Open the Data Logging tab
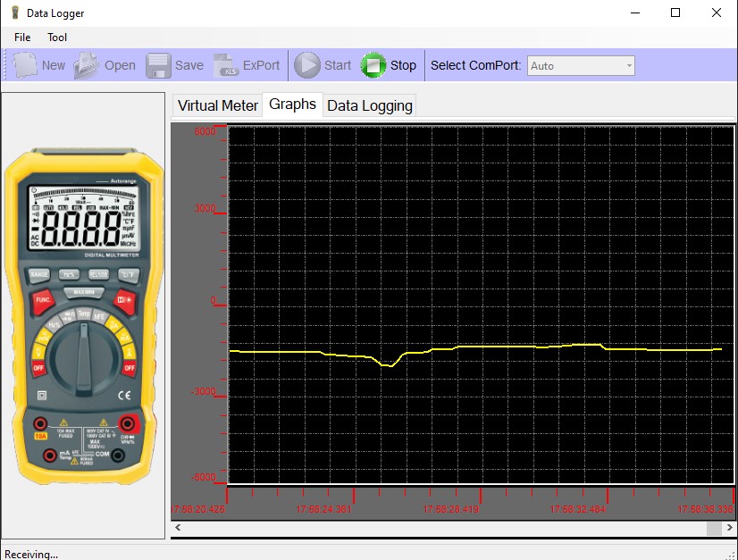738x560 pixels. (370, 105)
